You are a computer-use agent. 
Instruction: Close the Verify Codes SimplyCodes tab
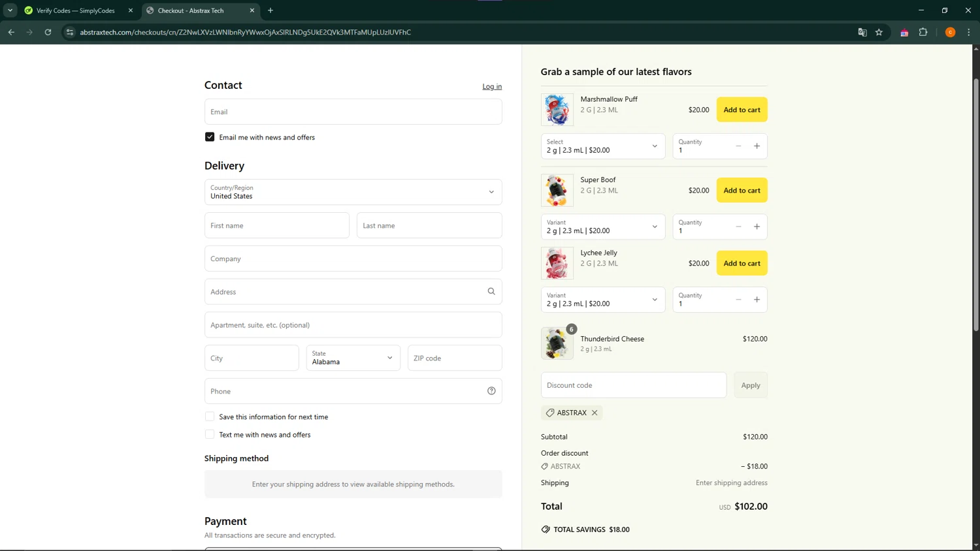point(130,10)
